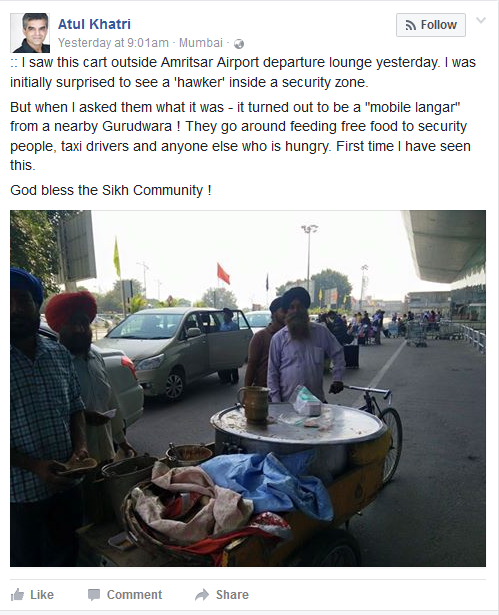Like the post via Like label
The width and height of the screenshot is (499, 615).
coord(42,595)
